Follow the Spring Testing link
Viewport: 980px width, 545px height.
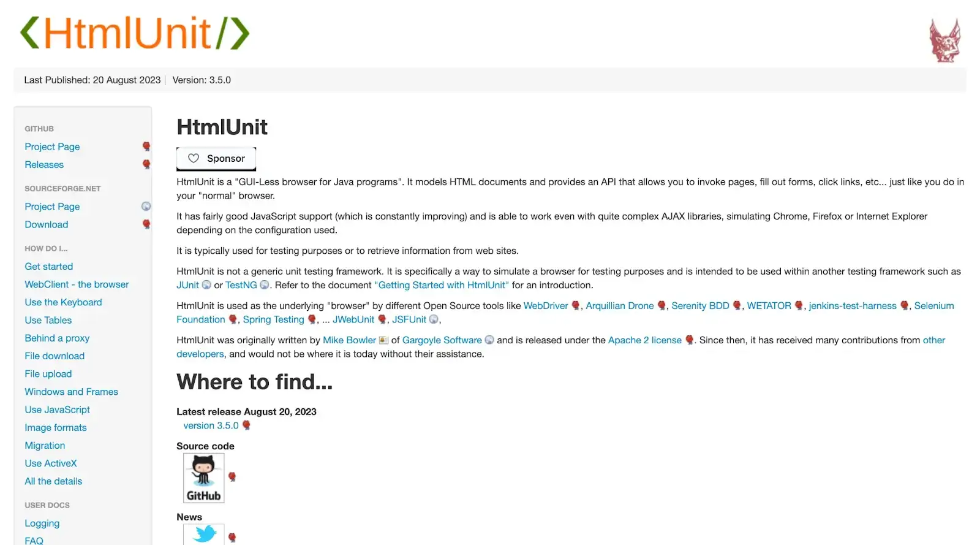click(x=273, y=319)
